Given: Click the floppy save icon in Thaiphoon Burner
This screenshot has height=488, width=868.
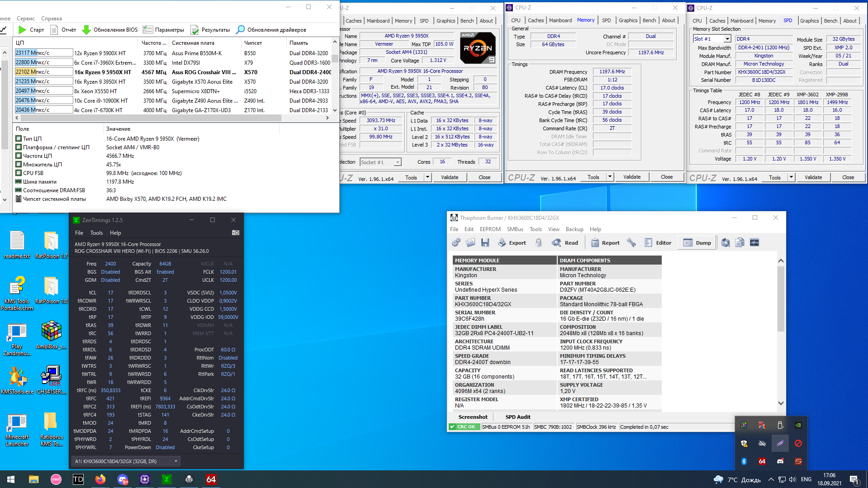Looking at the screenshot, I should [485, 243].
